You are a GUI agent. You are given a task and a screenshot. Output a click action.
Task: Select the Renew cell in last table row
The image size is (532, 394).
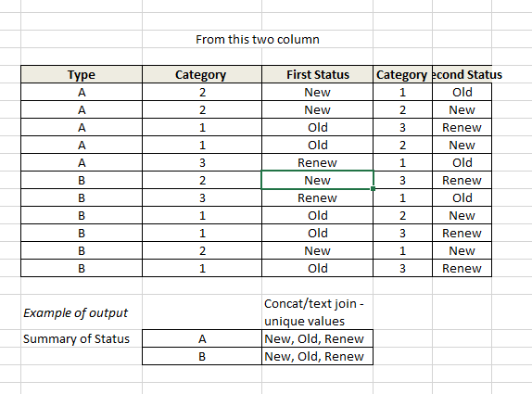pyautogui.click(x=462, y=268)
